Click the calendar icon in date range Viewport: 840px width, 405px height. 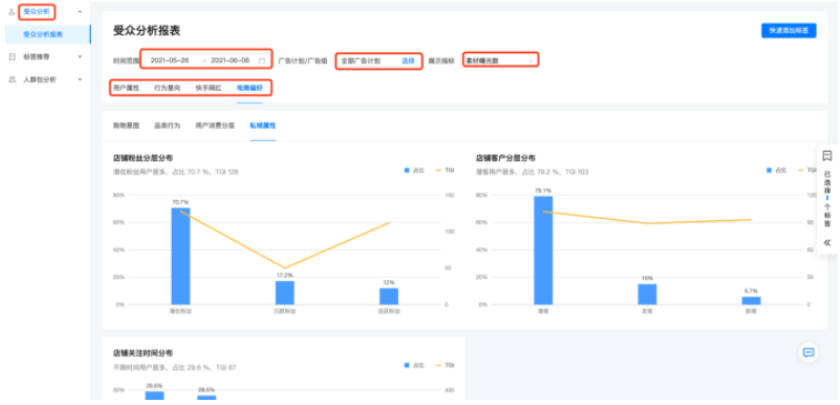point(262,60)
